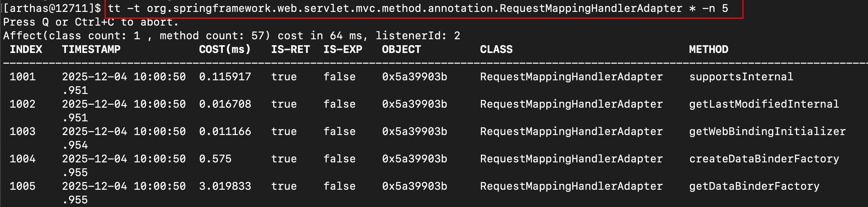Click the 3.019833 cost value
Image resolution: width=868 pixels, height=207 pixels.
click(x=225, y=186)
